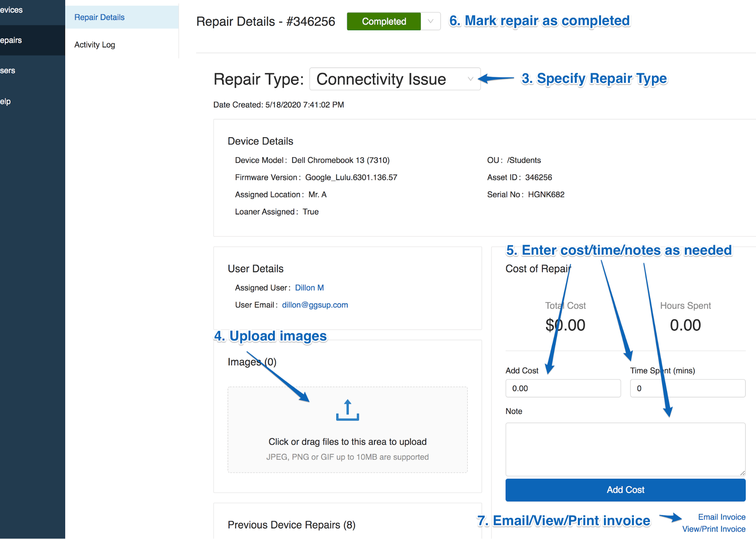Click the file upload drop area
756x539 pixels.
click(347, 430)
